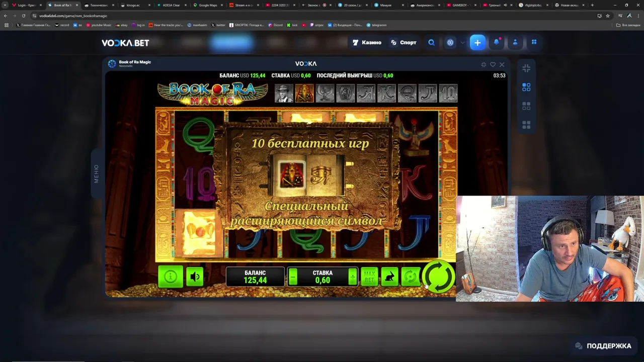Deposit funds with the blue plus button
Viewport: 644px width, 362px height.
click(477, 43)
